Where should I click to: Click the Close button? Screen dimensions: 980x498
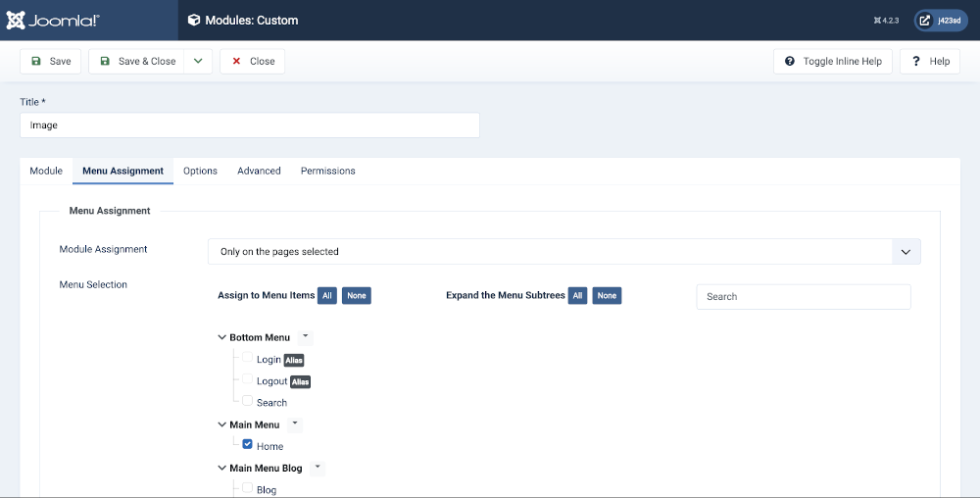[253, 61]
